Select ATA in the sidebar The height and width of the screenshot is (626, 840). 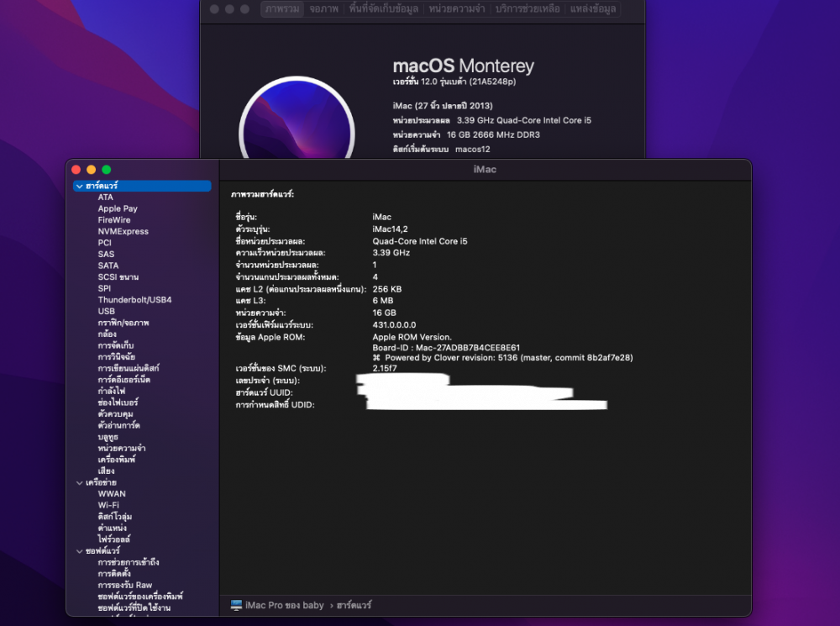(106, 197)
